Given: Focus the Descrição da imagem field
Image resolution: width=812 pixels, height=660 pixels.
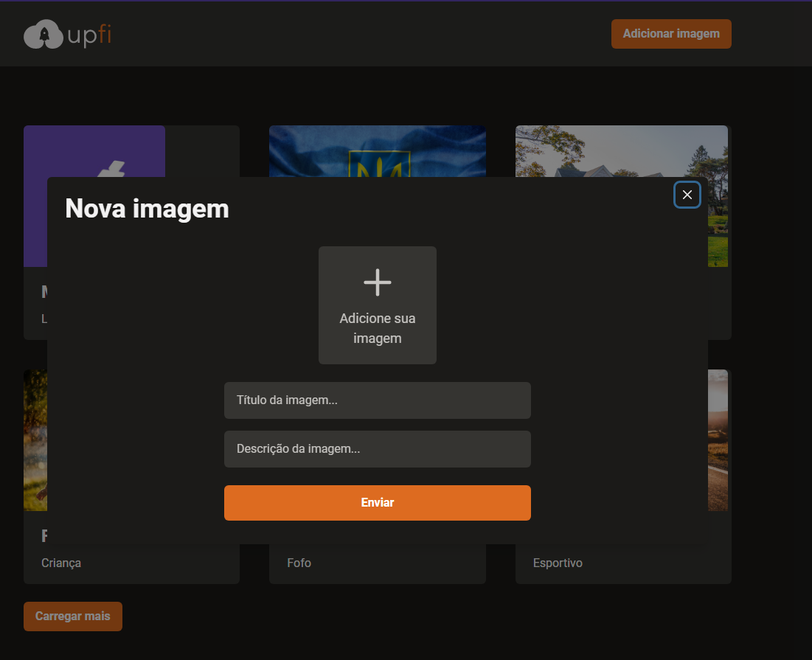Looking at the screenshot, I should pos(378,449).
